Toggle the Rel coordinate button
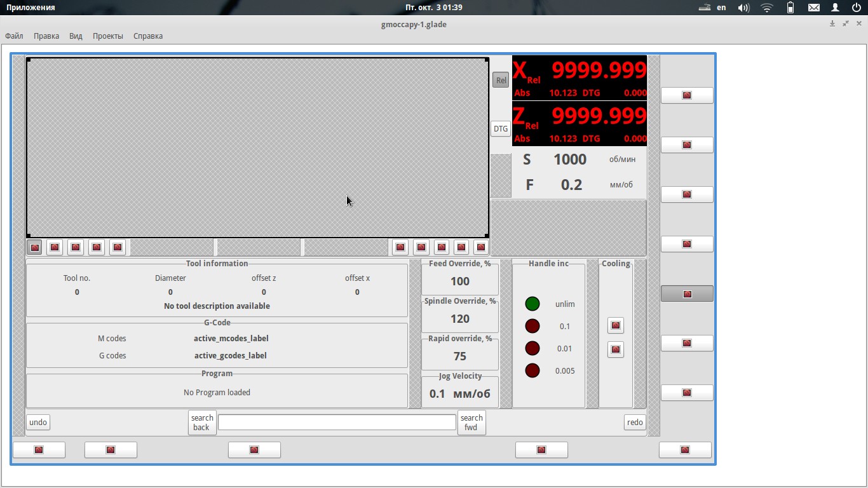This screenshot has height=488, width=868. [501, 80]
